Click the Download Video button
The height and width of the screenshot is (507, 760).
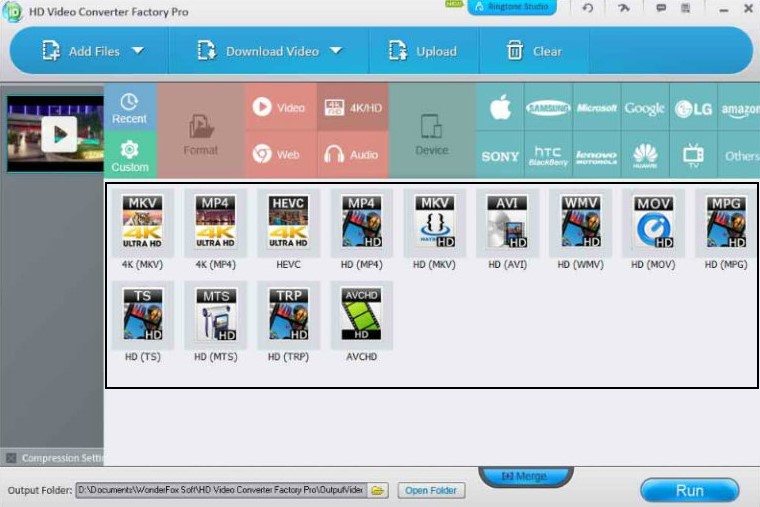click(259, 51)
